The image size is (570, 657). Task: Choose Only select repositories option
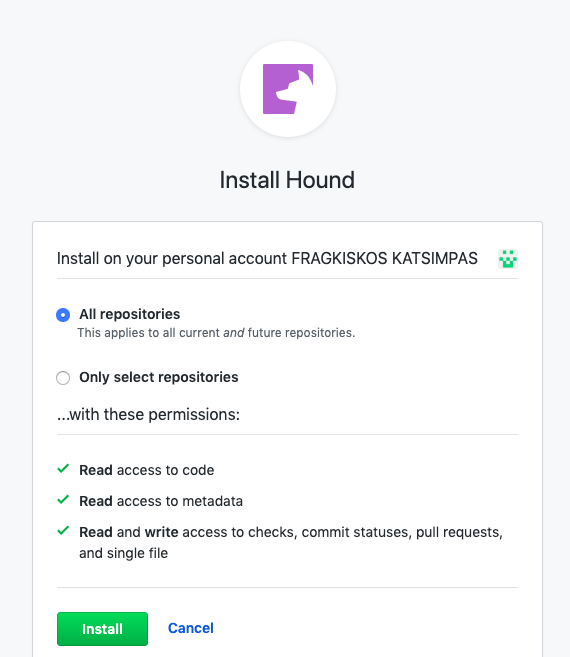tap(63, 378)
